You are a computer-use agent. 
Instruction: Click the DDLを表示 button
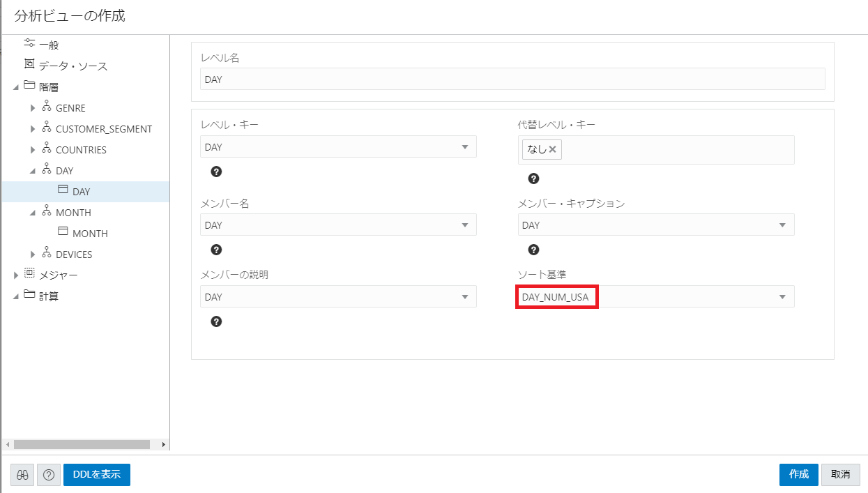click(x=96, y=475)
